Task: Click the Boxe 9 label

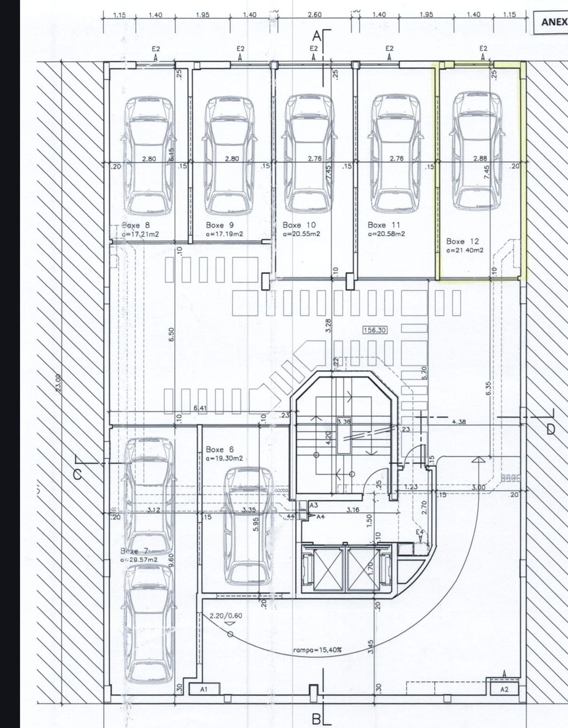Action: [220, 225]
